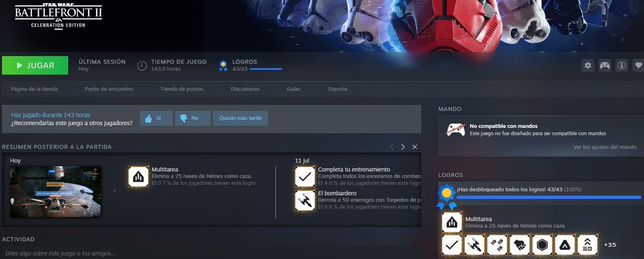Click Completa tu entrenamiento checkmark icon
The height and width of the screenshot is (259, 644).
click(x=305, y=176)
